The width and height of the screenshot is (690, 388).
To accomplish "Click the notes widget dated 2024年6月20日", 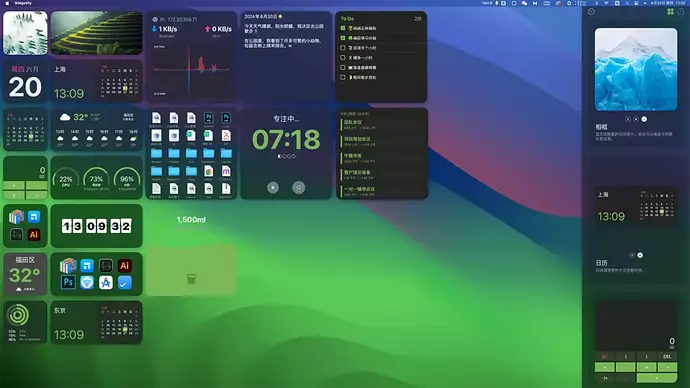I will [x=286, y=56].
